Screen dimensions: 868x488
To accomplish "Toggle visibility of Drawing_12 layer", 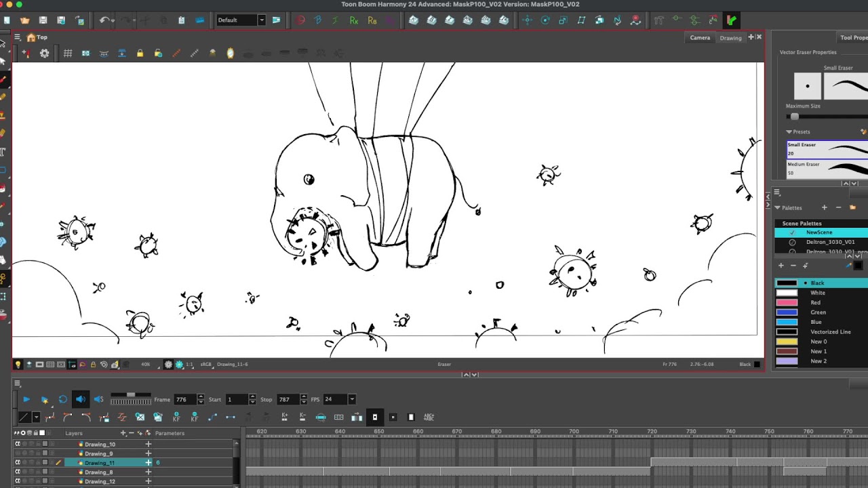I will pos(18,482).
